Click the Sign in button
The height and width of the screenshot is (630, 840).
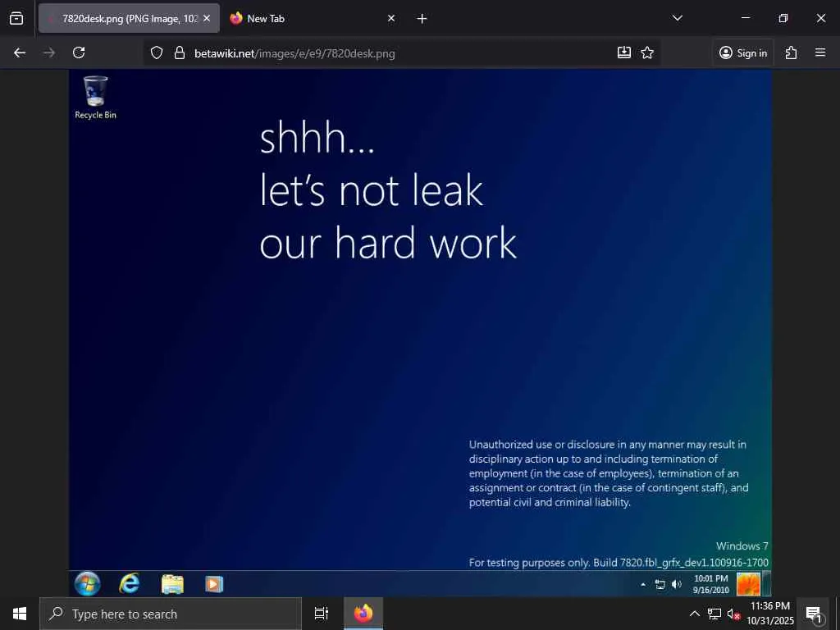pyautogui.click(x=743, y=52)
